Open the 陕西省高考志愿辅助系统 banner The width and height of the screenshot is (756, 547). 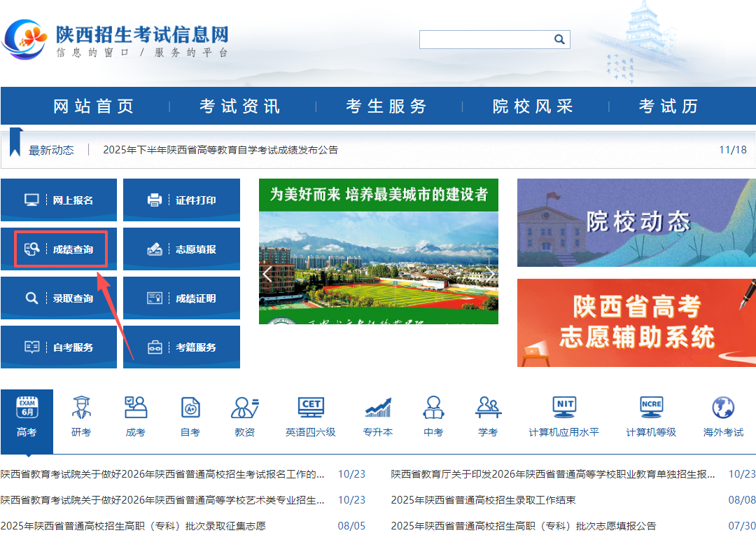[636, 323]
